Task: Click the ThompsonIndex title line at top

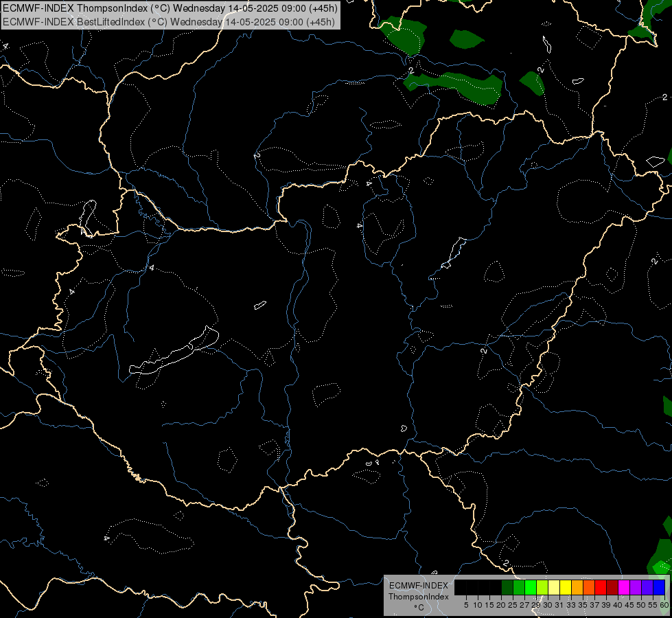Action: [170, 8]
